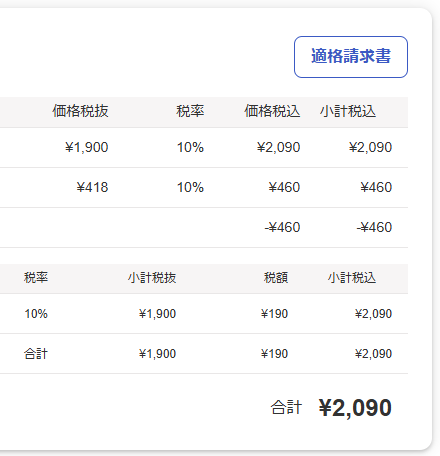
Task: Click the ¥2,090 価格税込 cell in first row
Action: point(279,147)
